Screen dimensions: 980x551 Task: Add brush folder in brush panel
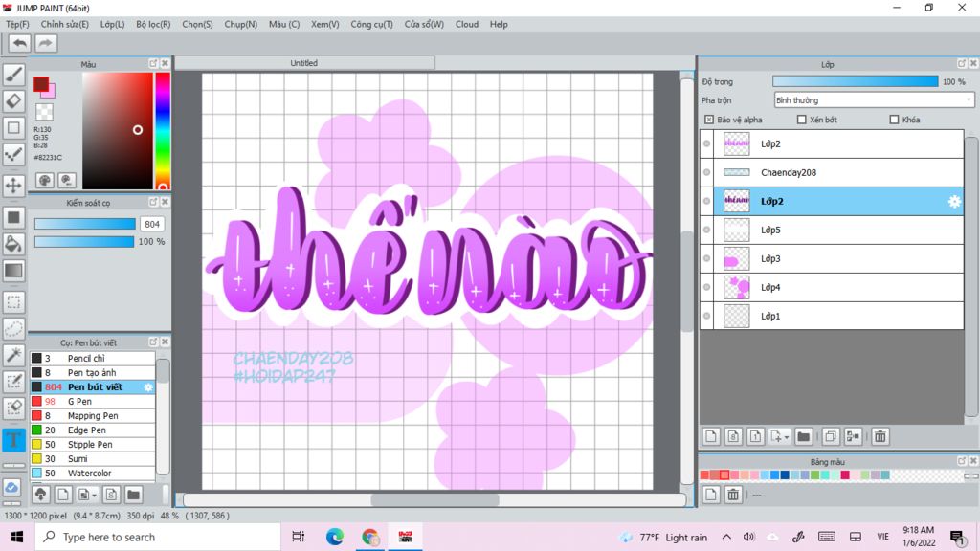pyautogui.click(x=133, y=495)
